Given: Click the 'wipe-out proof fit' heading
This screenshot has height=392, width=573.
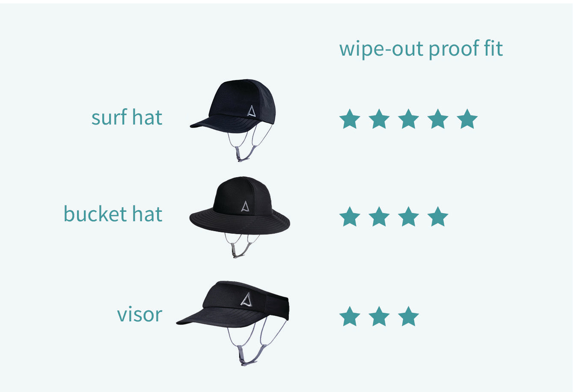Looking at the screenshot, I should (421, 48).
